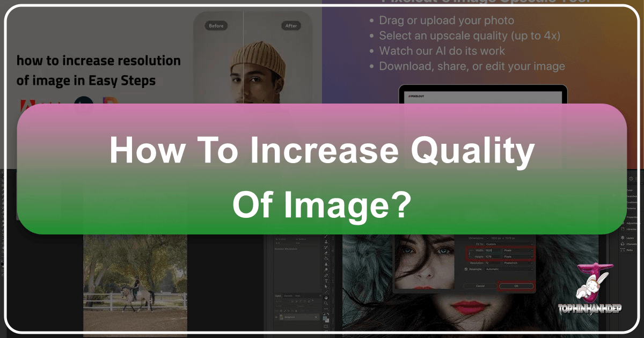
Task: Switch to the Channels tab
Action: point(288,296)
